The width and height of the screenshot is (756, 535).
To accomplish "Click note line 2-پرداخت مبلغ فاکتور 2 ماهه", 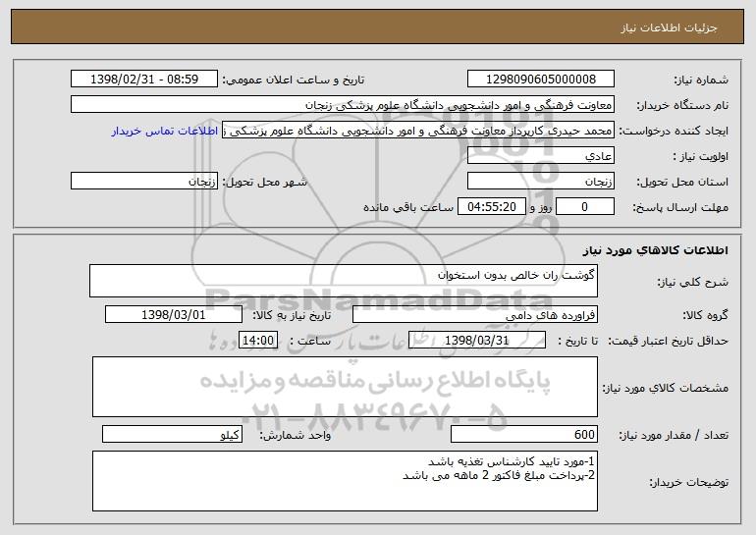I will click(499, 475).
